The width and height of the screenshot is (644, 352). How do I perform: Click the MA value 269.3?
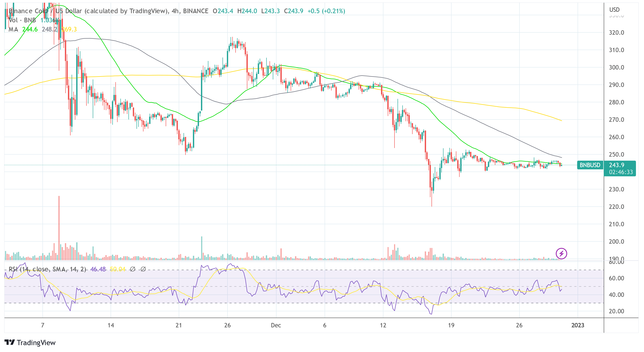pyautogui.click(x=69, y=29)
